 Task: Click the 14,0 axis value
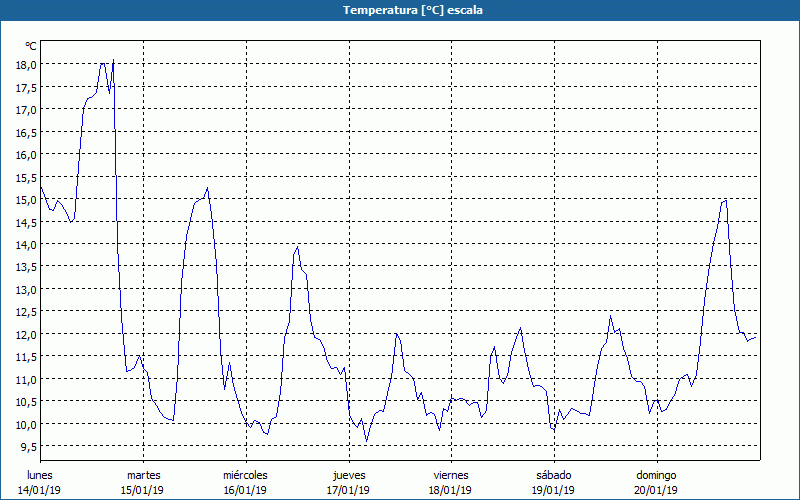point(28,244)
